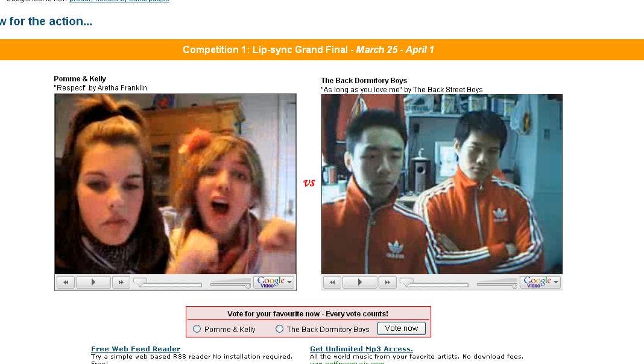Click the Pomme & Kelly seek slider
Viewport: 644px width, 364px height.
point(168,283)
